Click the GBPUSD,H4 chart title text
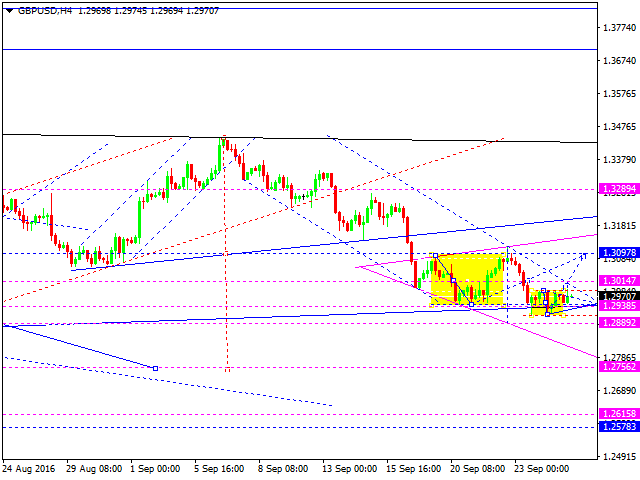This screenshot has height=480, width=640. [45, 11]
